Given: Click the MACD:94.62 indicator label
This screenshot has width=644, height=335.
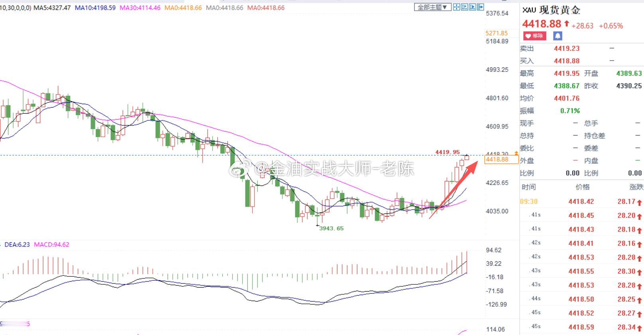Looking at the screenshot, I should click(x=51, y=244).
